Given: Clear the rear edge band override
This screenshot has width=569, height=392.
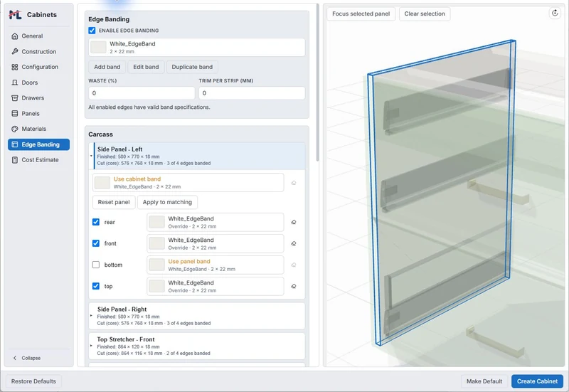Looking at the screenshot, I should point(294,222).
